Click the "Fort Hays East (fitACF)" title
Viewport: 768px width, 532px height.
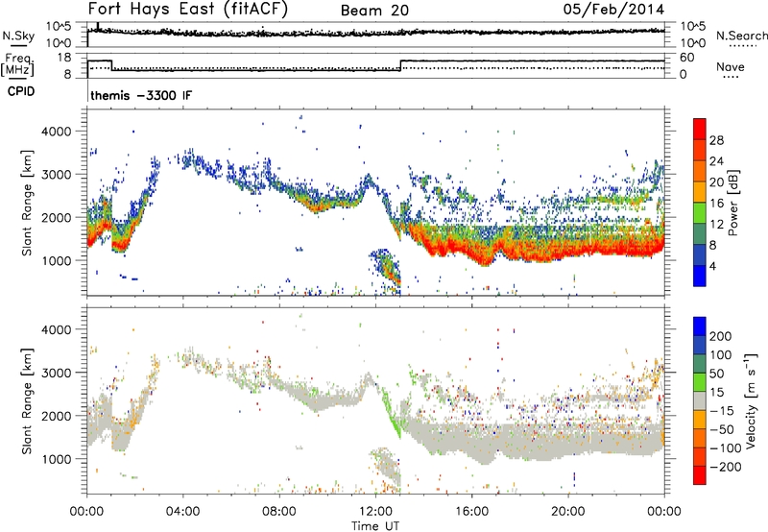tap(188, 9)
